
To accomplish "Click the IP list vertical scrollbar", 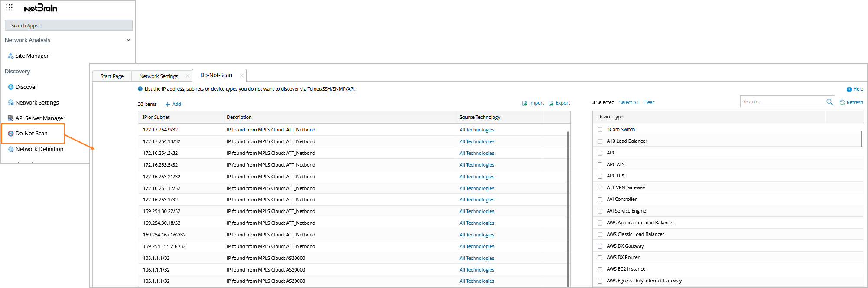I will [568, 208].
